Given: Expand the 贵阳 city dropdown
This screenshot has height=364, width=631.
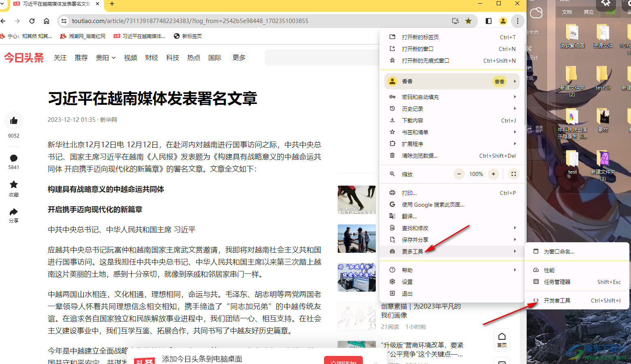Looking at the screenshot, I should 106,58.
